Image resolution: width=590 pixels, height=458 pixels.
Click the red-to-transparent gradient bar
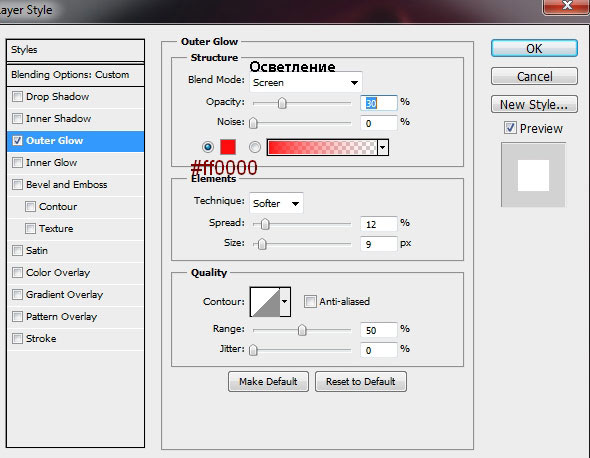point(322,147)
